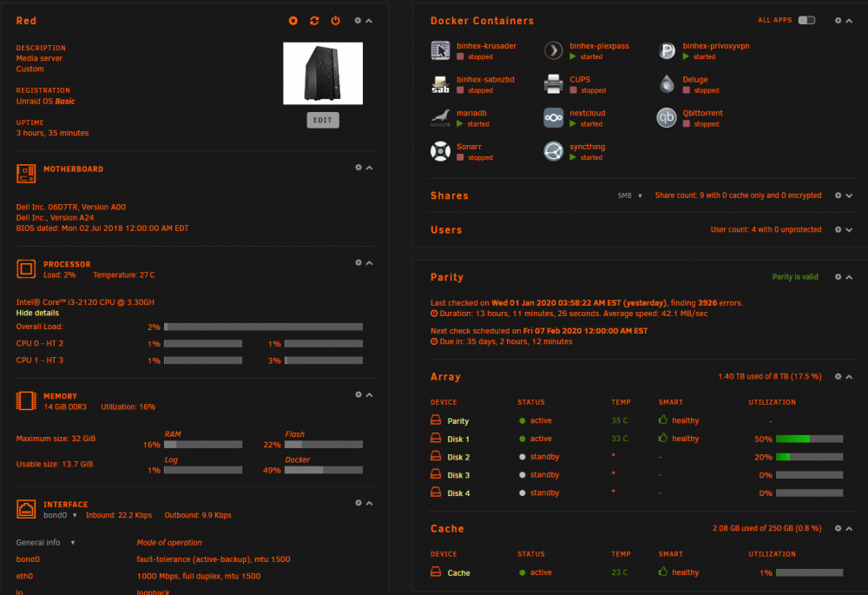Collapse the Cache panel
868x595 pixels.
pos(849,528)
